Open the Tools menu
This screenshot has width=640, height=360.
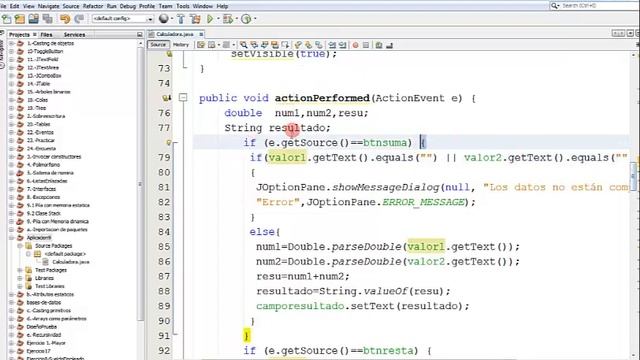click(182, 6)
